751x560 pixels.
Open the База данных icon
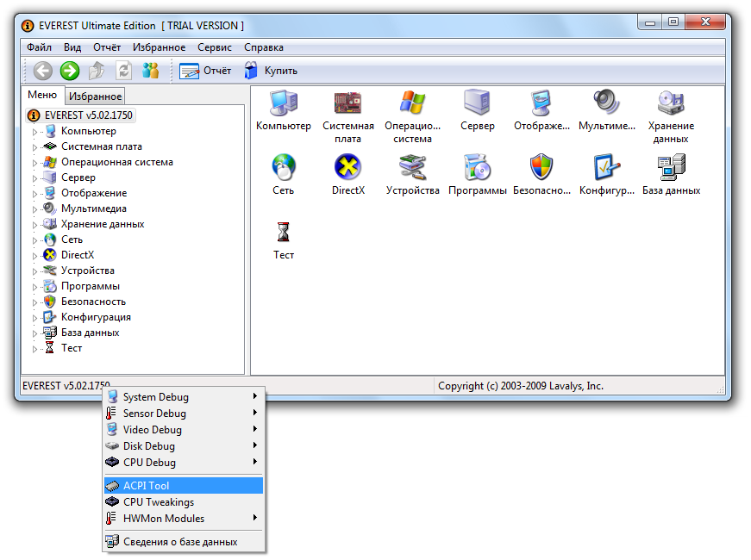click(x=671, y=168)
